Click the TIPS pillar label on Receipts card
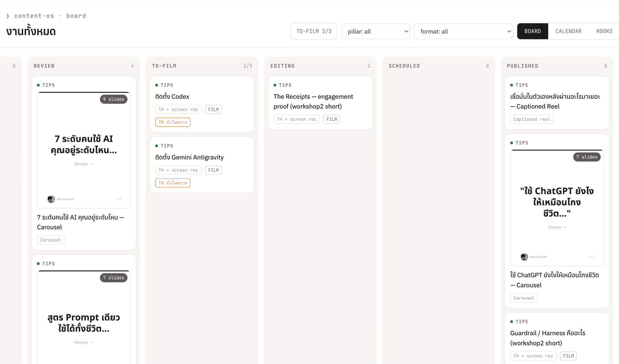This screenshot has height=364, width=619. 285,85
